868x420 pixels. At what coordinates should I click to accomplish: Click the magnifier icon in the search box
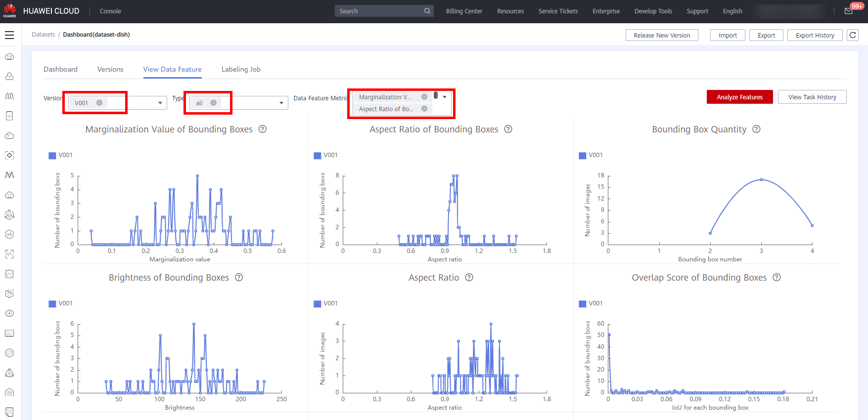[427, 11]
